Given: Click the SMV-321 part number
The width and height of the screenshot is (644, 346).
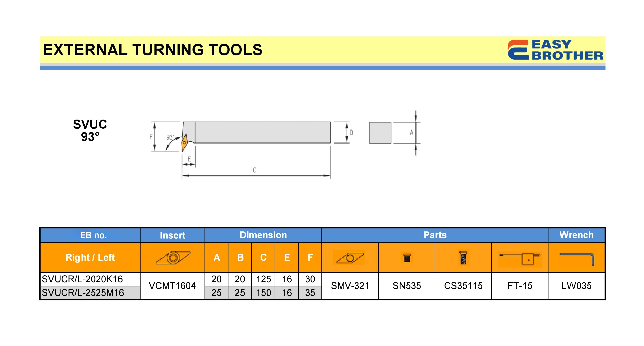Looking at the screenshot, I should (350, 286).
